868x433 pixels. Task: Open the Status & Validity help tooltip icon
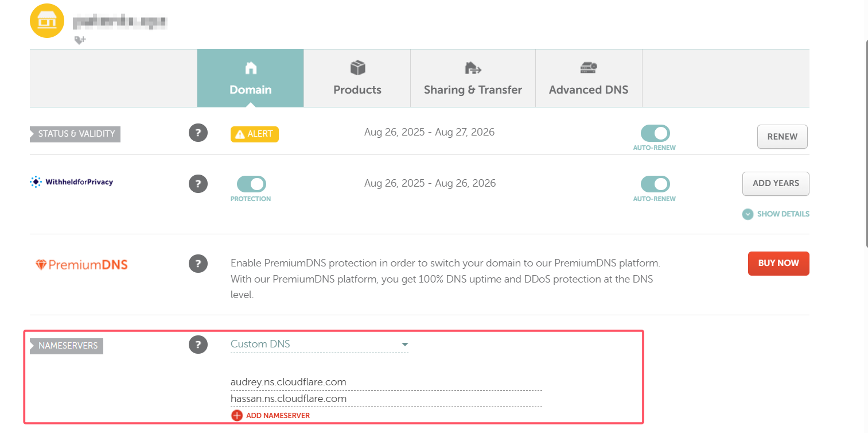[x=198, y=133]
